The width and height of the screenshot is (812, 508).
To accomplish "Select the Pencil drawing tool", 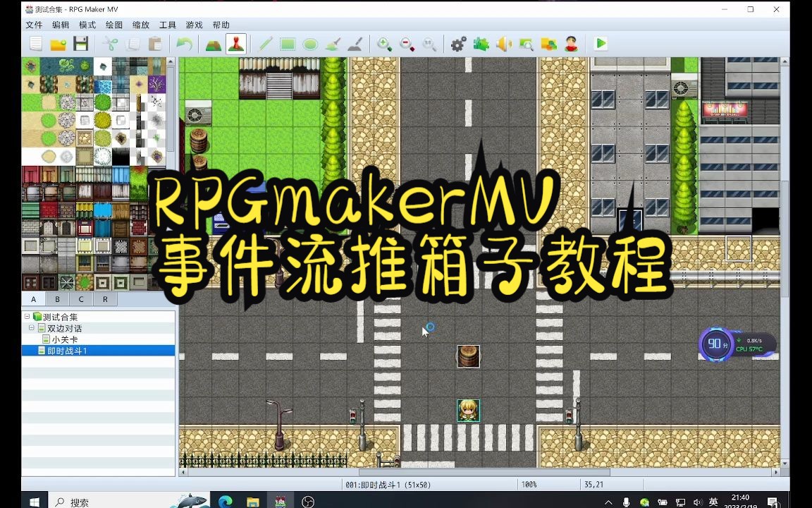I will [264, 44].
